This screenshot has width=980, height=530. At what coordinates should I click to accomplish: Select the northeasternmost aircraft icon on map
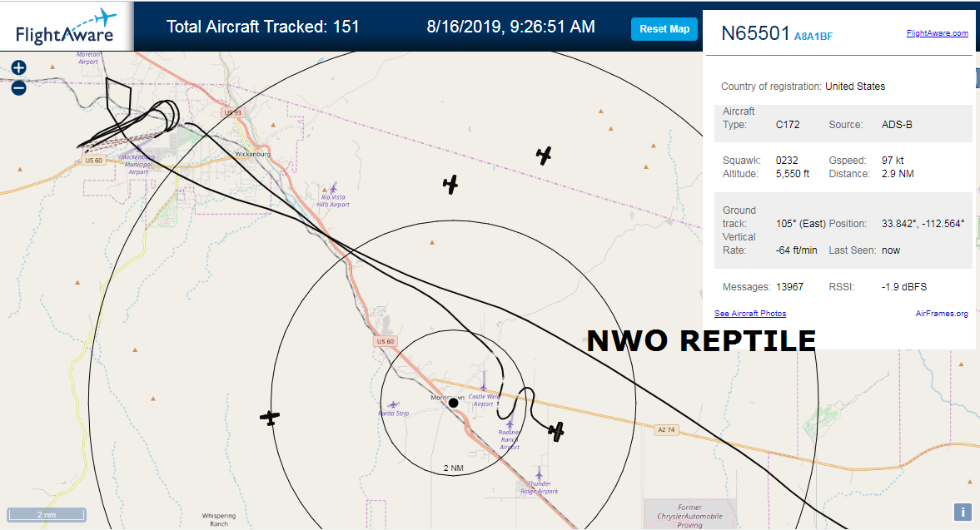click(x=544, y=156)
